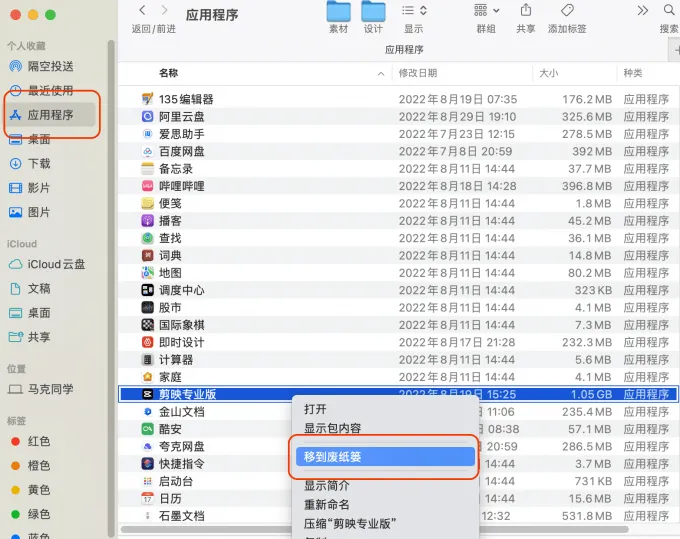The image size is (680, 539).
Task: Open the 群组 grouping dropdown
Action: (x=486, y=10)
